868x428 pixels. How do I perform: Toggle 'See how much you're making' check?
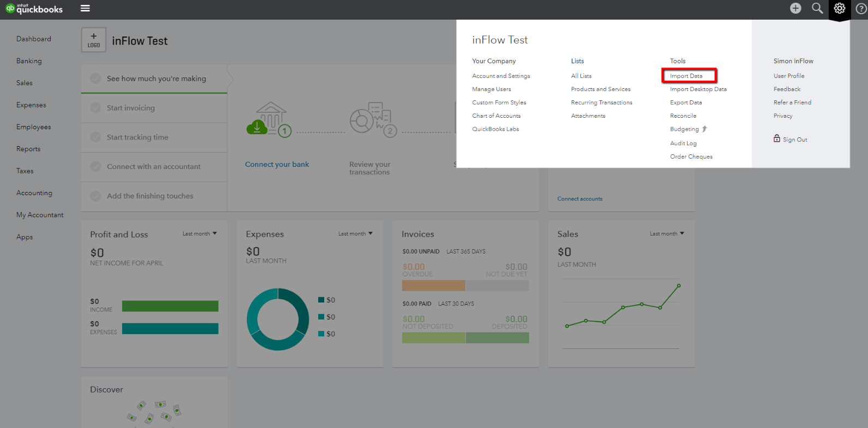tap(95, 79)
